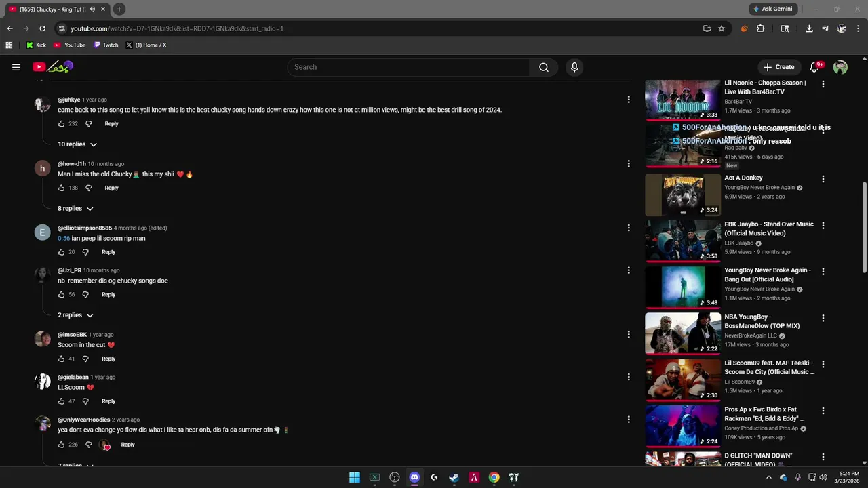868x488 pixels.
Task: Dislike the comment by @how-d1h
Action: click(88, 188)
